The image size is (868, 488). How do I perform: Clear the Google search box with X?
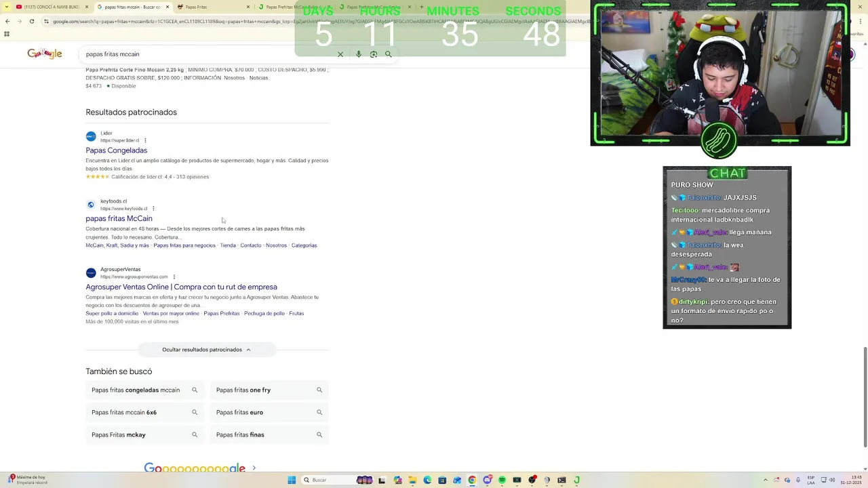pyautogui.click(x=340, y=54)
